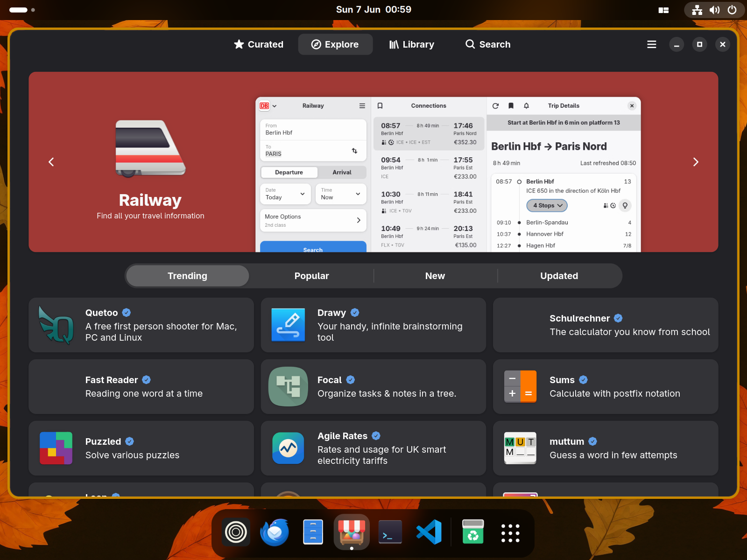Click the Agile Rates tariff description
Viewport: 747px width, 560px height.
tap(381, 455)
